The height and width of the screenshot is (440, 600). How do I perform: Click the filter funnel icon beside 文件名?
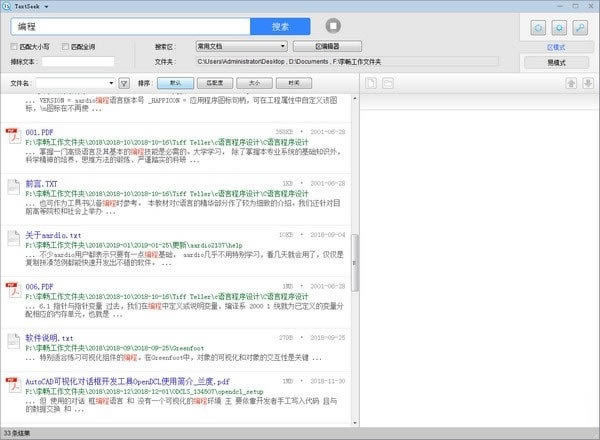coord(124,83)
